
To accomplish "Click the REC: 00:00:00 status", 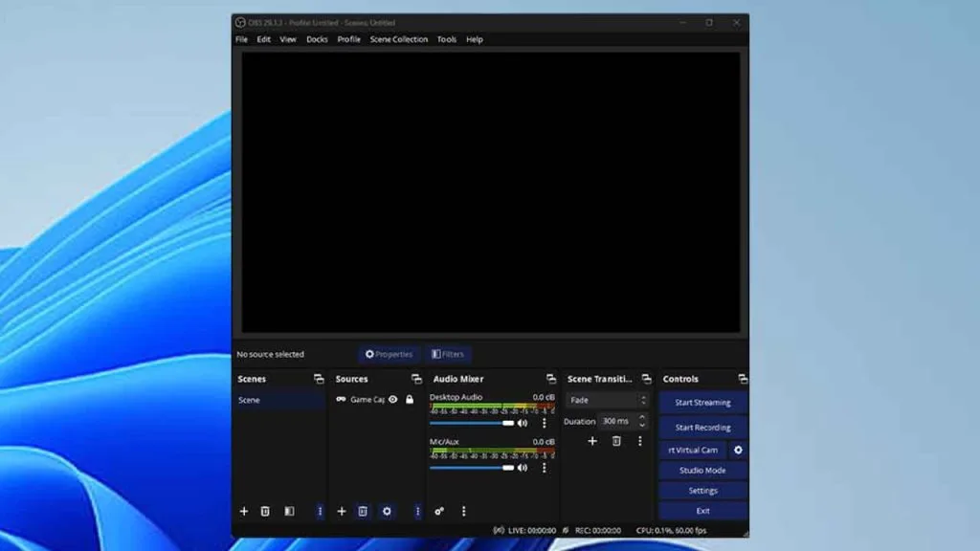I will (x=598, y=530).
